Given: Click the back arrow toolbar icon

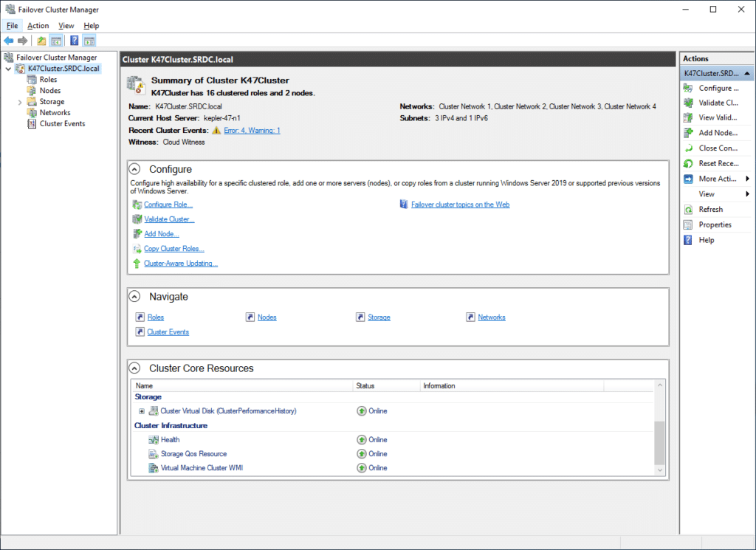Looking at the screenshot, I should tap(9, 41).
